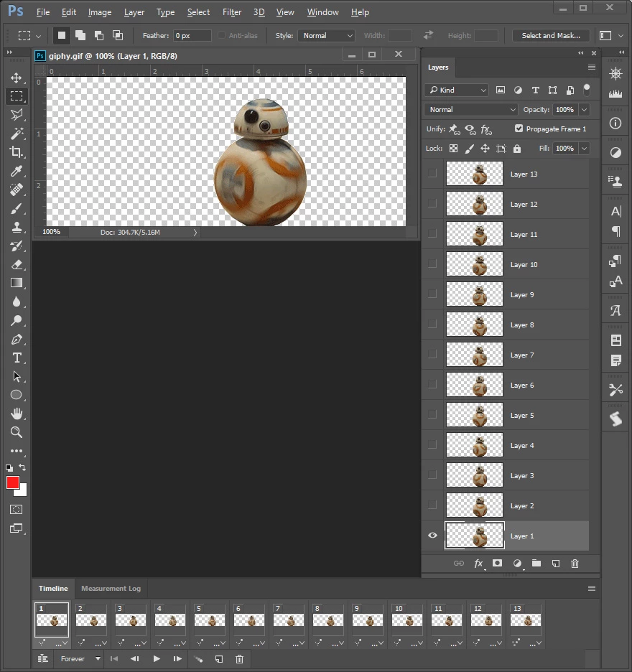Swap foreground and background colors

[x=22, y=467]
